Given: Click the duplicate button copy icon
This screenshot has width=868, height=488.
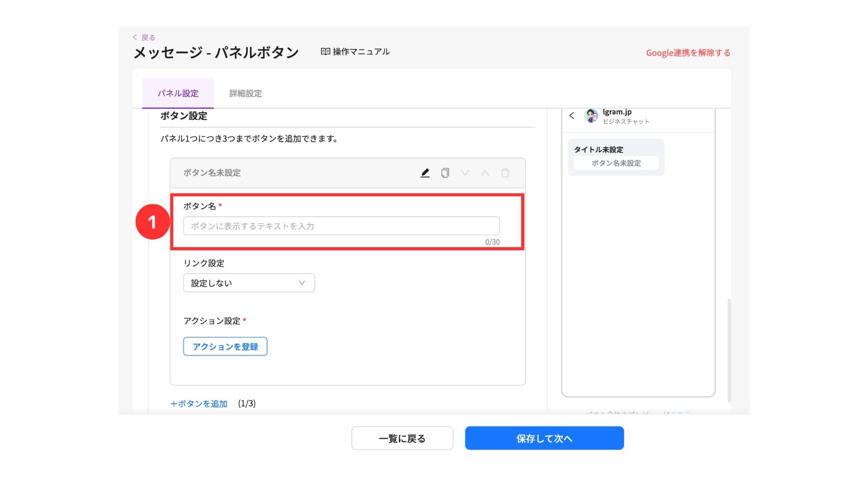Looking at the screenshot, I should (x=445, y=173).
